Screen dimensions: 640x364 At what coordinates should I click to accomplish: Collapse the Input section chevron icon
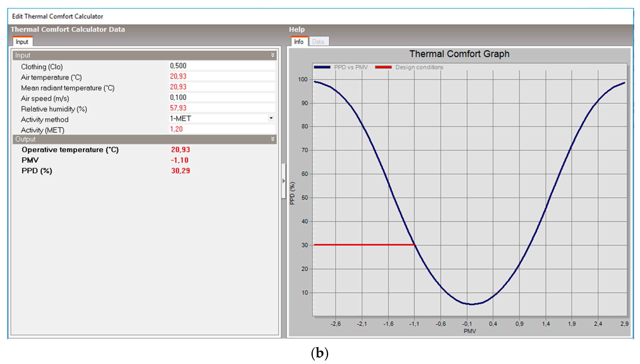pos(272,55)
